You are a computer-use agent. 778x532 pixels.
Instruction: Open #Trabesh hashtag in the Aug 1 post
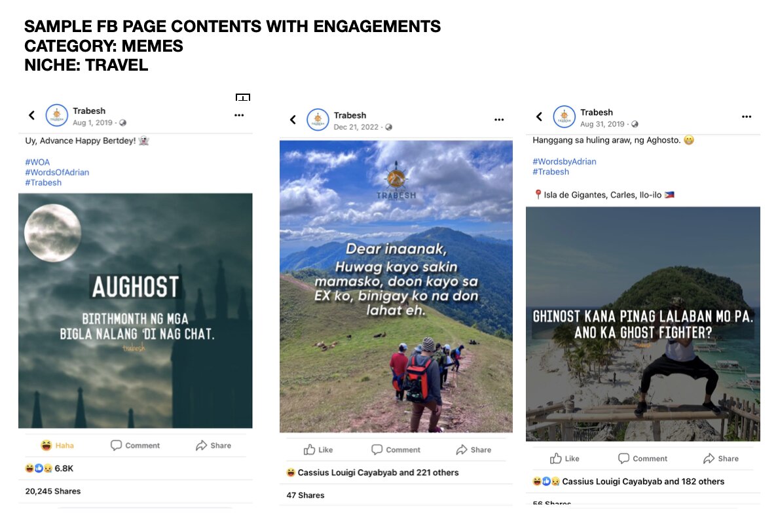click(x=43, y=183)
